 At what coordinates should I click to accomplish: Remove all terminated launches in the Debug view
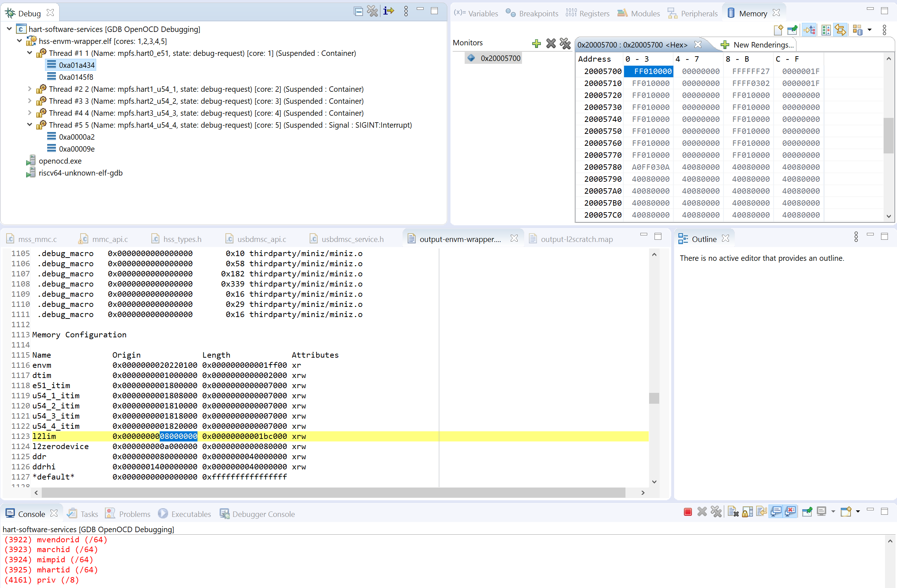pyautogui.click(x=373, y=11)
